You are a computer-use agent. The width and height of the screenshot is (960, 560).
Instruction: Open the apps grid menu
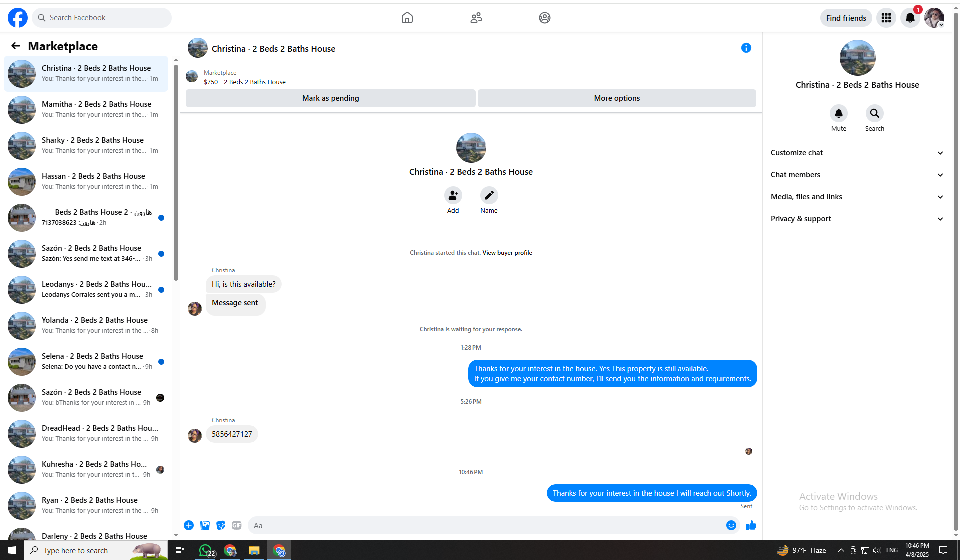click(x=886, y=18)
